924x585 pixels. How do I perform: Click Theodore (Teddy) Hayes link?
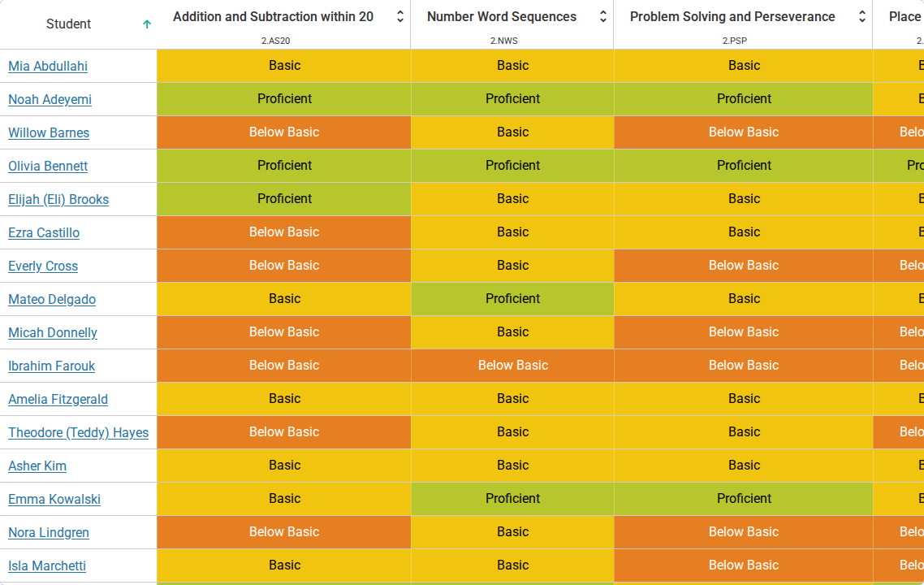click(79, 433)
